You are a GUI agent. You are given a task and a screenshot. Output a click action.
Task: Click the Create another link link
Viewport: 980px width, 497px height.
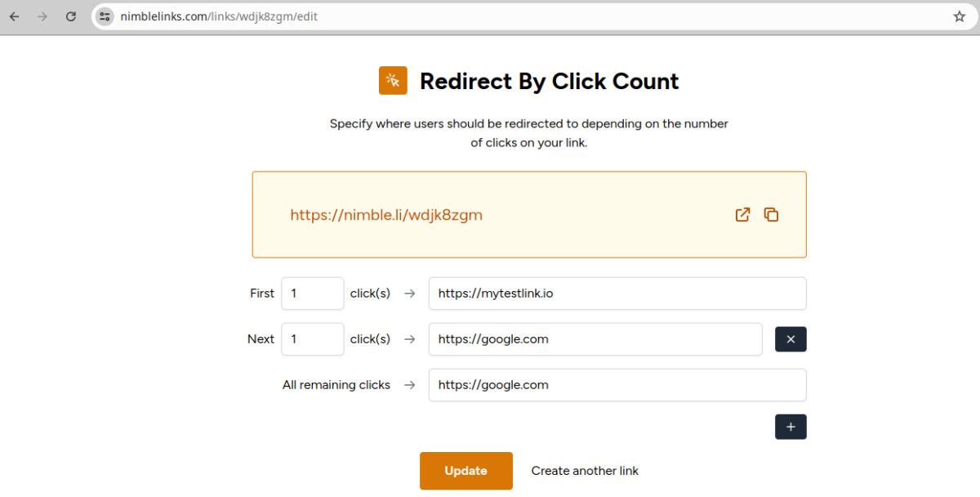[x=585, y=471]
